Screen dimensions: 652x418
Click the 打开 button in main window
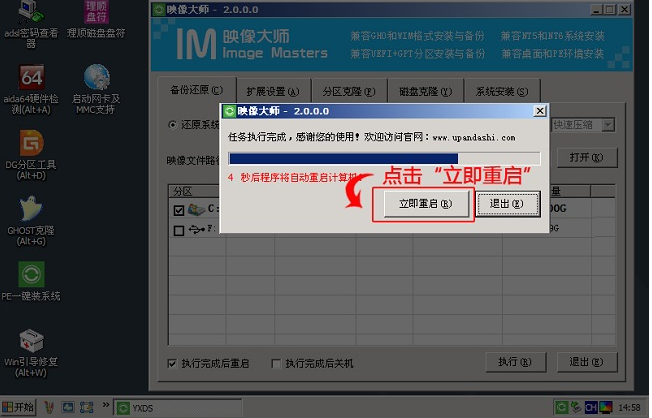[x=586, y=158]
